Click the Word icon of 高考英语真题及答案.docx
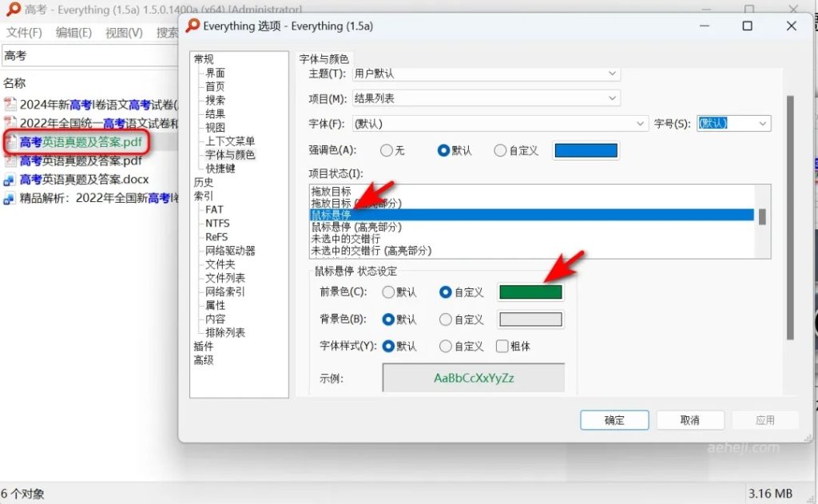Image resolution: width=818 pixels, height=504 pixels. [x=10, y=179]
